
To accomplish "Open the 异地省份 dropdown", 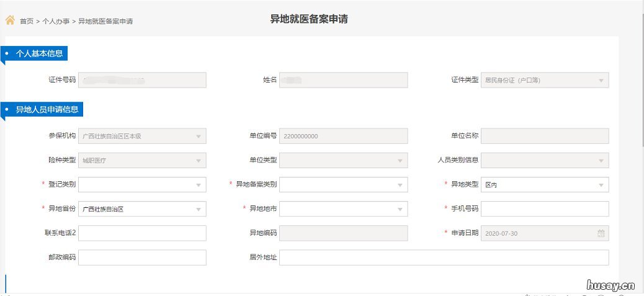I will coord(142,209).
